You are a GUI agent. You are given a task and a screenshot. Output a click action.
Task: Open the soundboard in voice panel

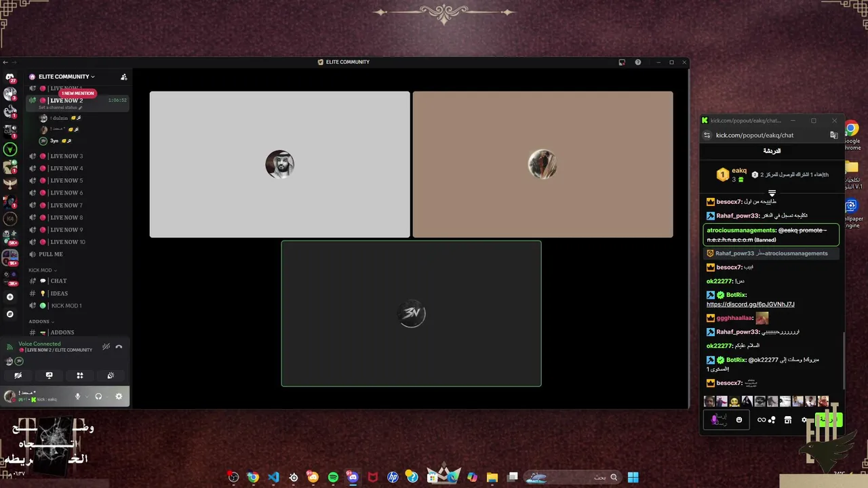pos(111,375)
